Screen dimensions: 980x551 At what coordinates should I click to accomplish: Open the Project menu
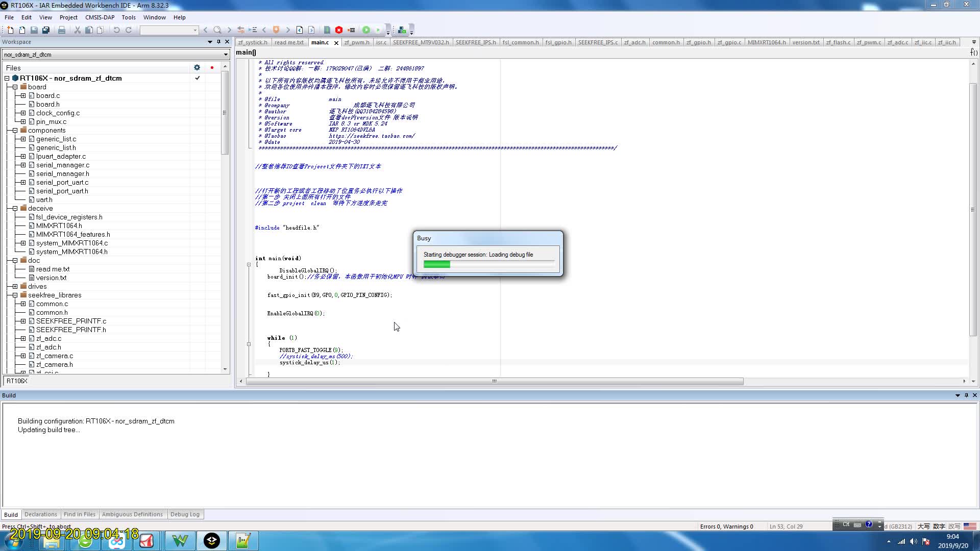68,17
